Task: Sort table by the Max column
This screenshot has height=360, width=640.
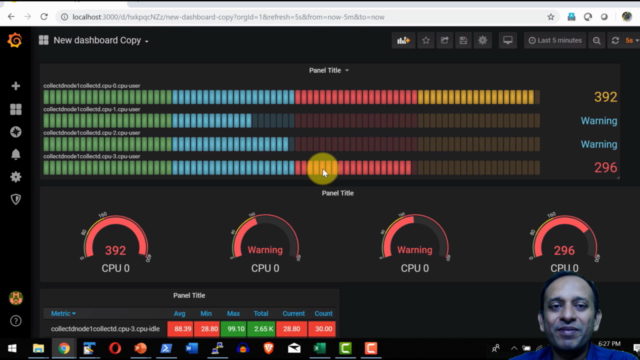Action: pos(233,313)
